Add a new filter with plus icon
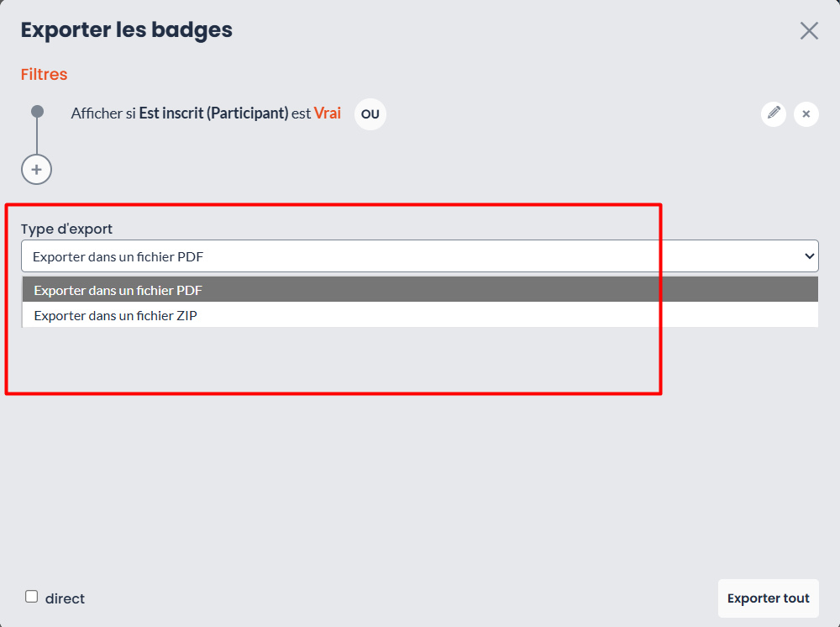This screenshot has width=840, height=627. coord(36,169)
